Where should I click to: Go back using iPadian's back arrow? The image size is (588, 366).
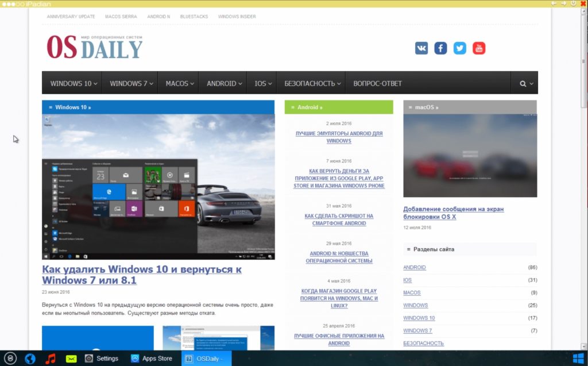tap(554, 3)
